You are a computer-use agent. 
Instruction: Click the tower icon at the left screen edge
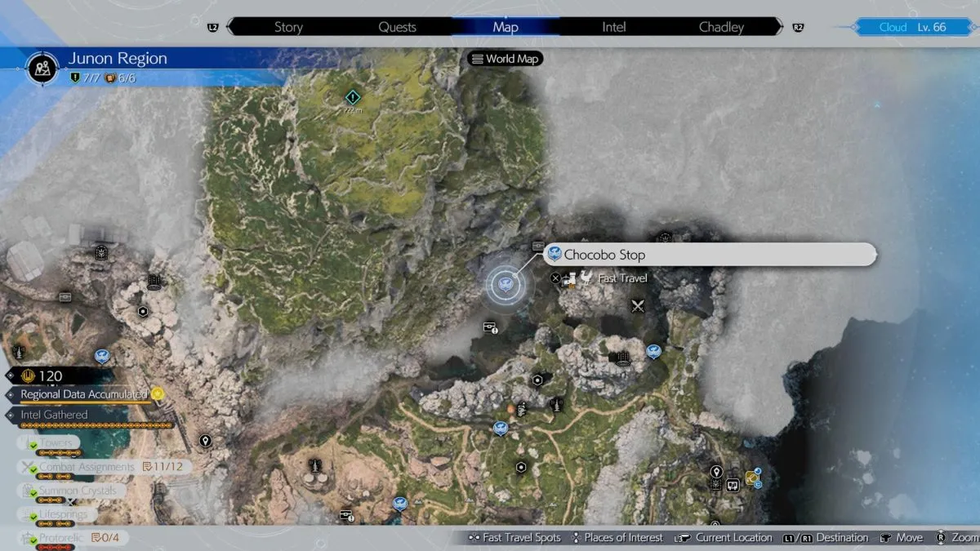point(20,352)
